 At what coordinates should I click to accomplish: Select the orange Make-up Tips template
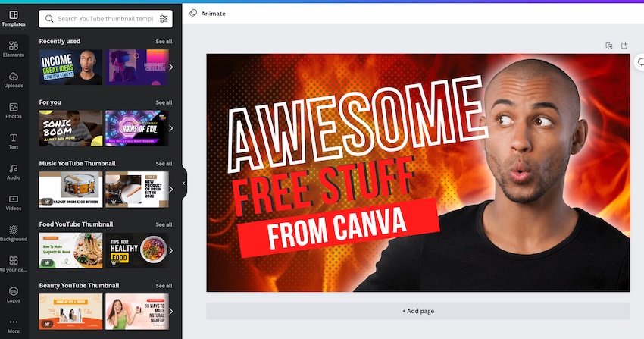pos(70,312)
